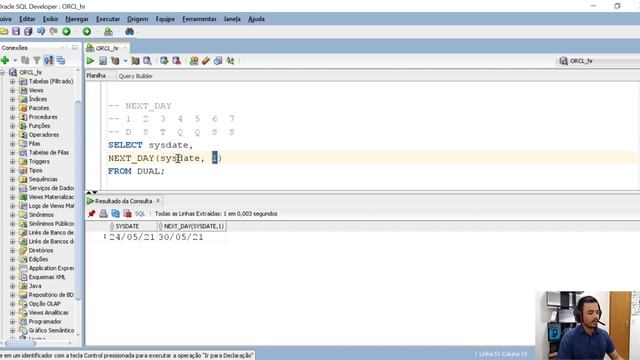Switch to the Query Builder tab

(x=136, y=76)
